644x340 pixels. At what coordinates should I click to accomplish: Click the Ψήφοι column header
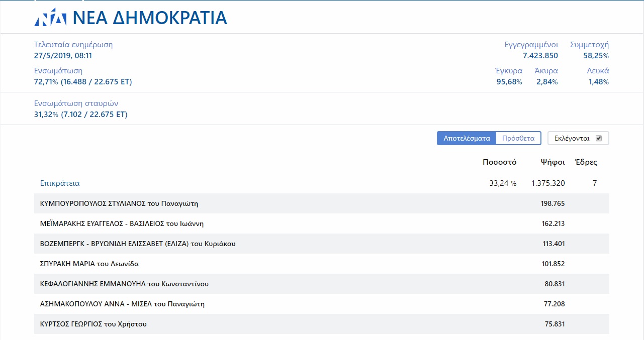(x=553, y=162)
